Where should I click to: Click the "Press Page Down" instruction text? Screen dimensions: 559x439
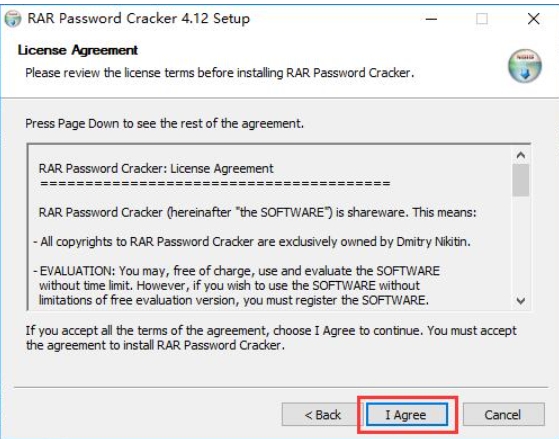click(x=164, y=124)
